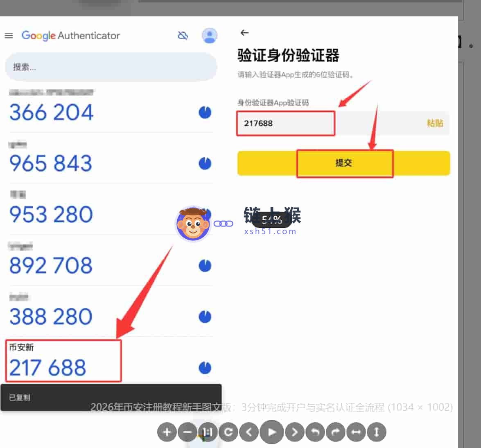
Task: Click the zoom in plus button
Action: click(167, 432)
